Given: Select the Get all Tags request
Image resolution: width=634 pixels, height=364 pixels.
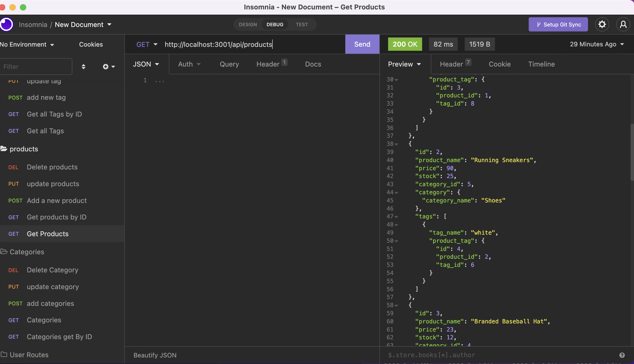Looking at the screenshot, I should (x=62, y=131).
